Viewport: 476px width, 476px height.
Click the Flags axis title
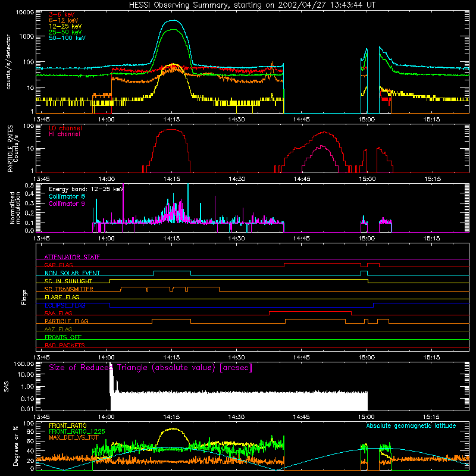coord(24,297)
